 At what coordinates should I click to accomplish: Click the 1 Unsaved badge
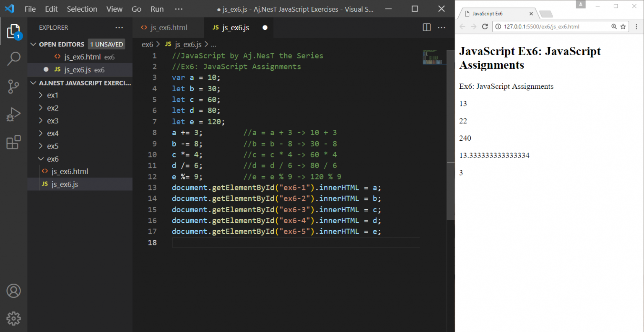(x=106, y=44)
